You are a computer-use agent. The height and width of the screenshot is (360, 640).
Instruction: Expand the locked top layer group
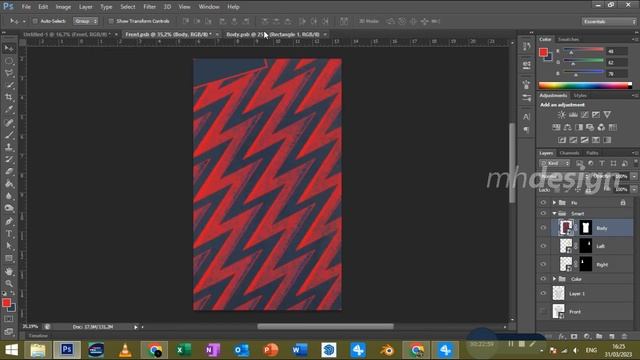554,202
